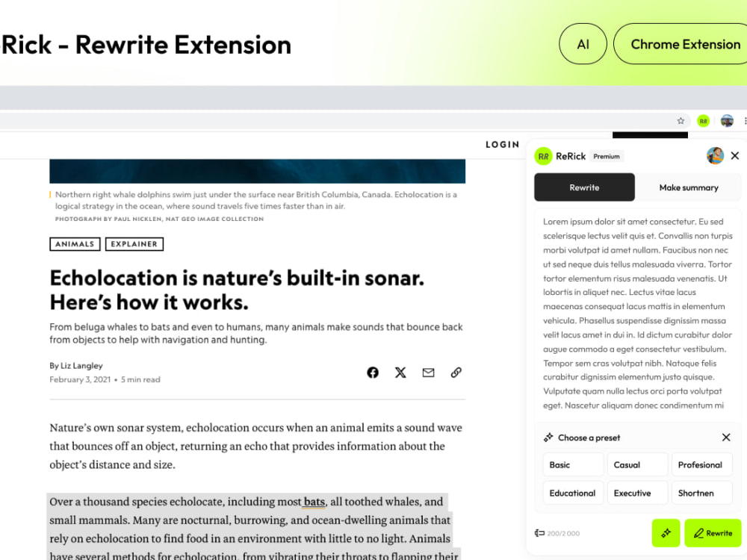Click the Premium badge
Image resolution: width=747 pixels, height=560 pixels.
tap(607, 156)
